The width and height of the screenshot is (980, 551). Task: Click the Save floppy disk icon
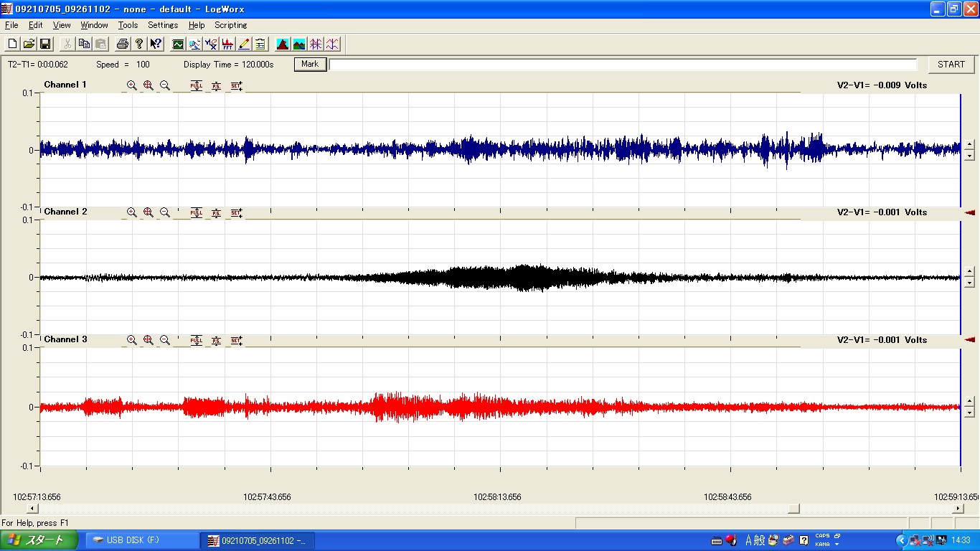coord(45,44)
